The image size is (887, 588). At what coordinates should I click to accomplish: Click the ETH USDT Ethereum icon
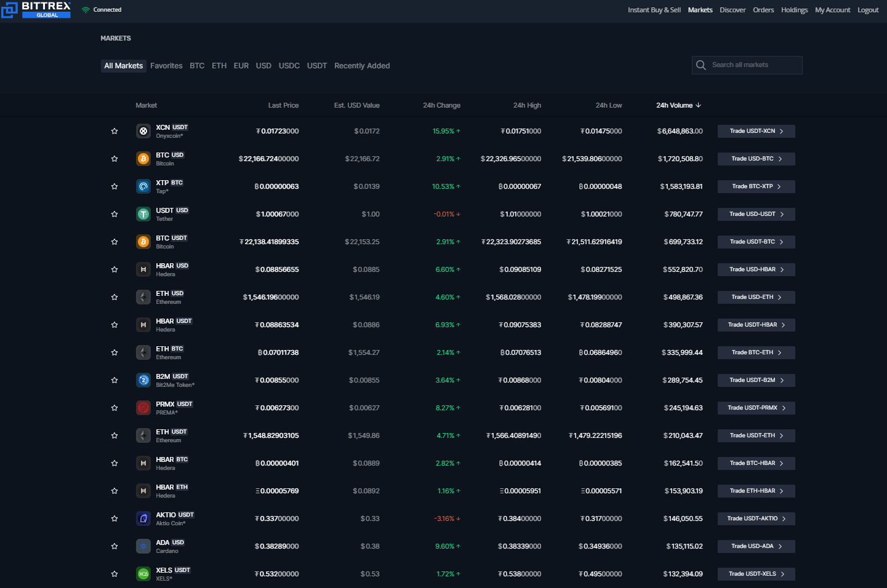(143, 435)
